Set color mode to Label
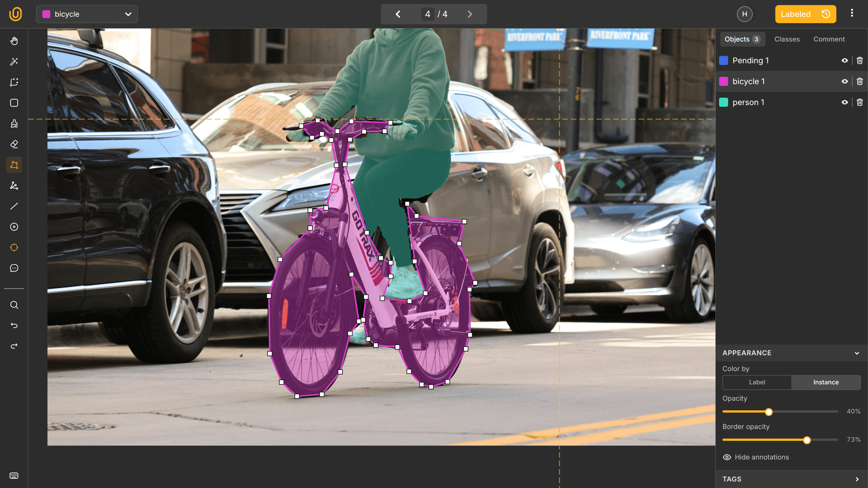The height and width of the screenshot is (488, 868). [x=757, y=382]
